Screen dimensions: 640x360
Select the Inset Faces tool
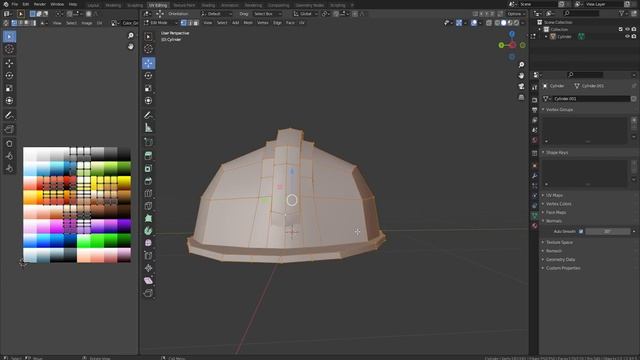point(149,168)
